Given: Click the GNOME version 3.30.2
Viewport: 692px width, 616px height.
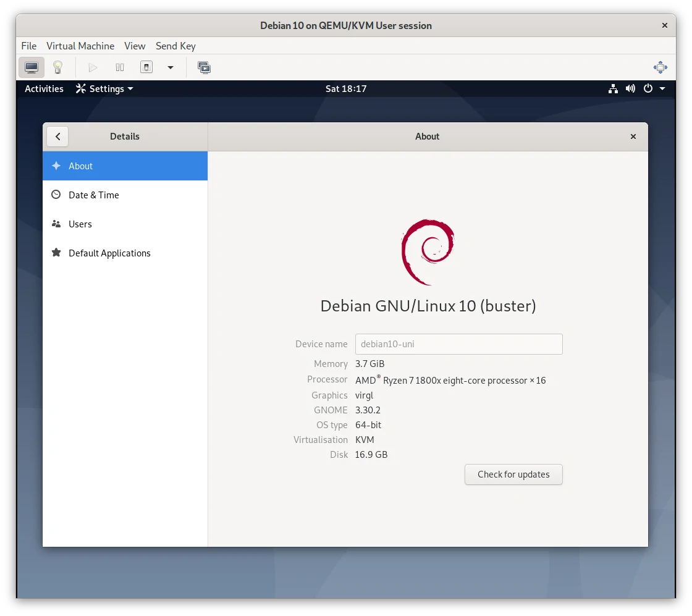Looking at the screenshot, I should click(368, 410).
